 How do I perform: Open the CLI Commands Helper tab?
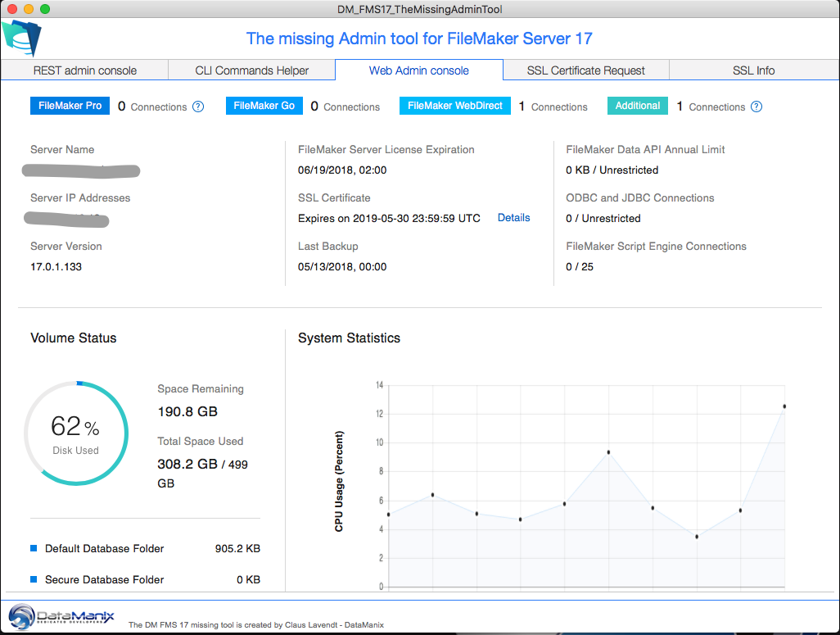[252, 70]
